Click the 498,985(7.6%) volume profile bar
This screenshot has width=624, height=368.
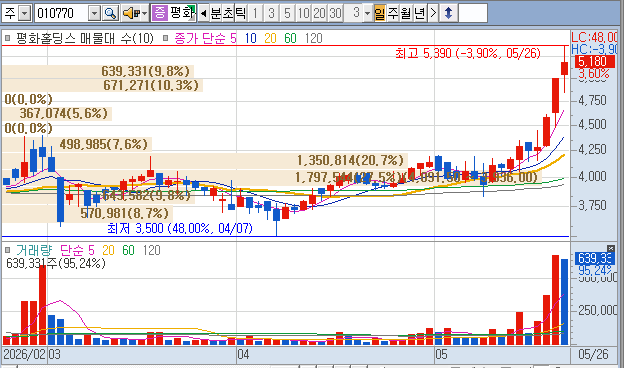[77, 144]
